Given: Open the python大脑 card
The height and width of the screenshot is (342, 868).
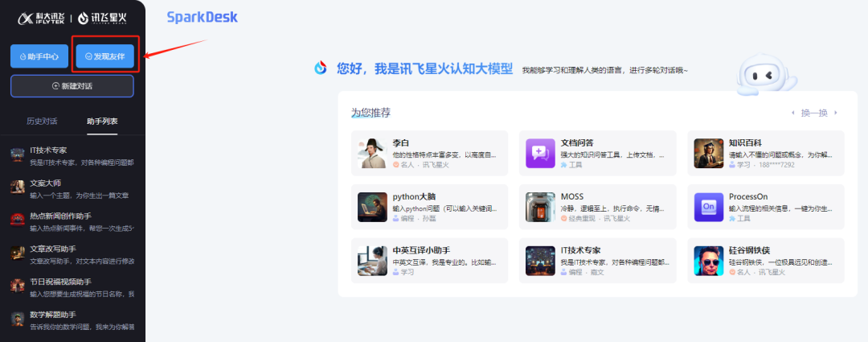Looking at the screenshot, I should coord(429,208).
